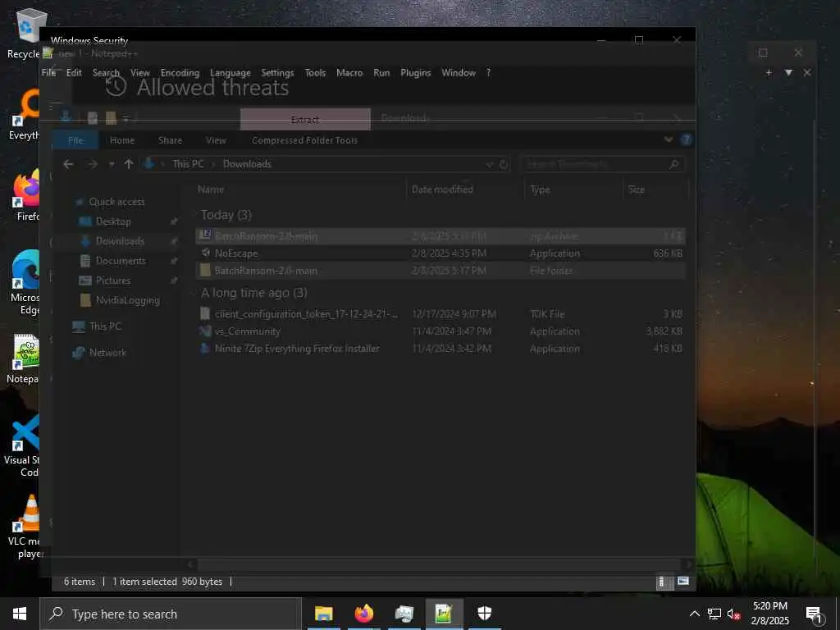Show hidden system tray icons

tap(695, 614)
